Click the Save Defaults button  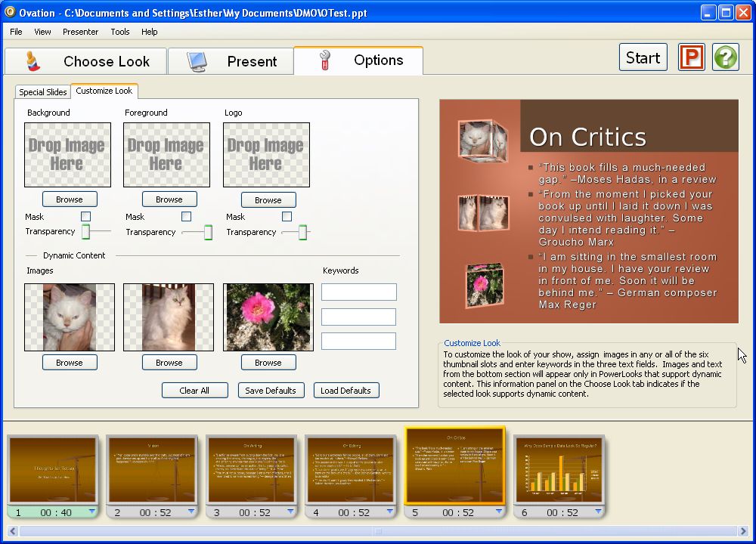coord(271,391)
